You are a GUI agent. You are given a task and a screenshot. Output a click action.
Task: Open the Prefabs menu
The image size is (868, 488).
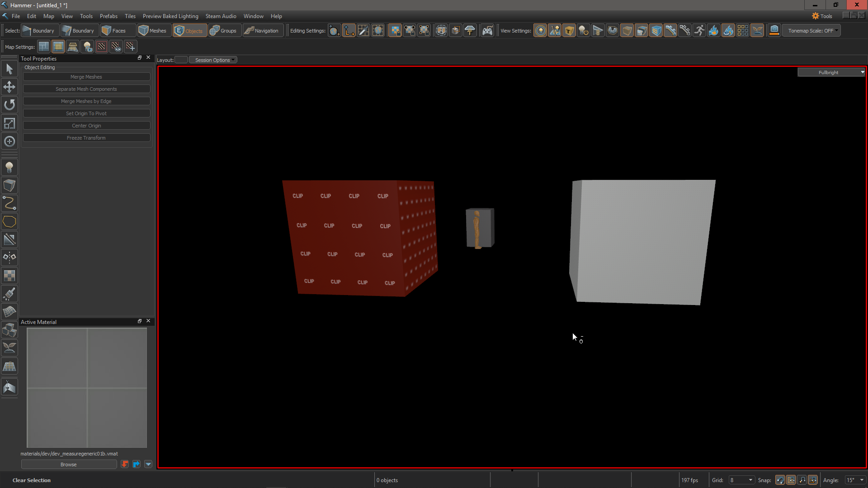click(108, 16)
